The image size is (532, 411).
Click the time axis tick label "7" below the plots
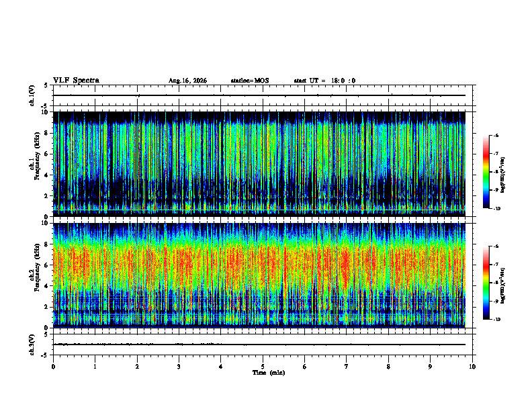click(x=347, y=367)
